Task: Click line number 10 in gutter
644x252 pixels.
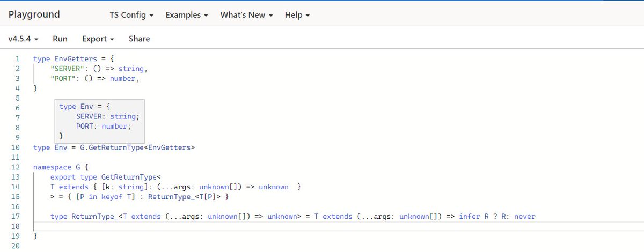Action: tap(16, 147)
